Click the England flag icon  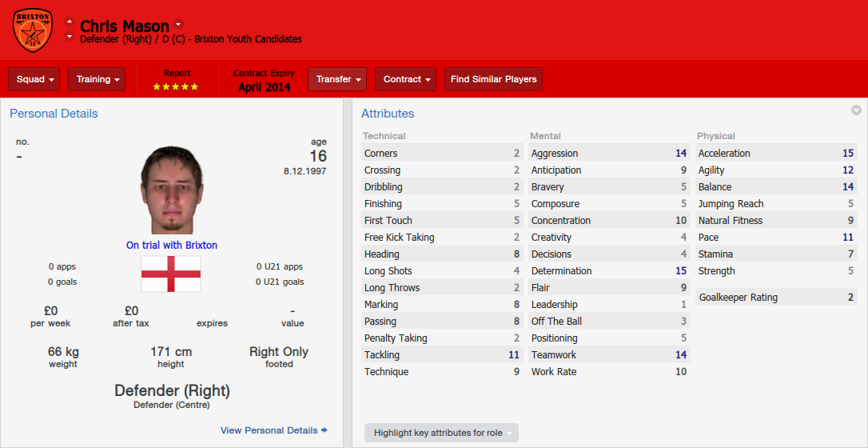[171, 274]
